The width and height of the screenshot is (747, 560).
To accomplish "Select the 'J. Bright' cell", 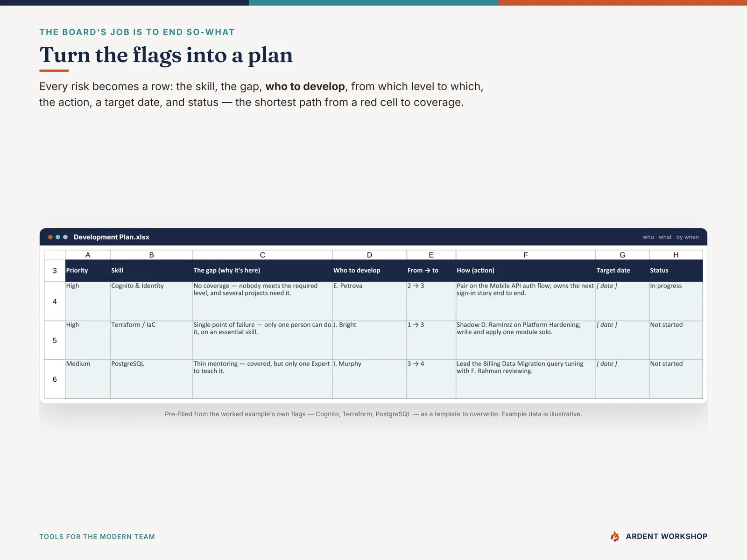I will (x=369, y=340).
